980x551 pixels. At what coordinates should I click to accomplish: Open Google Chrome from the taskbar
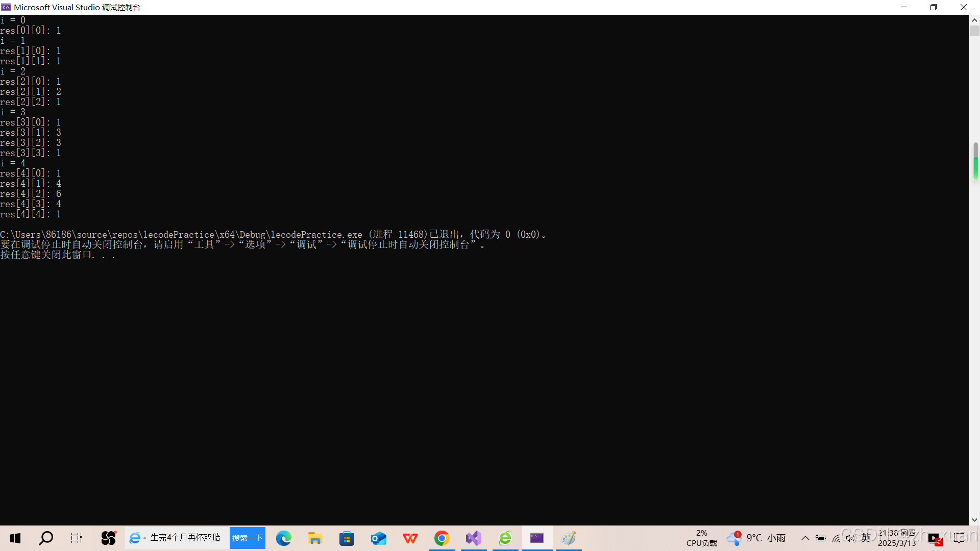click(442, 538)
